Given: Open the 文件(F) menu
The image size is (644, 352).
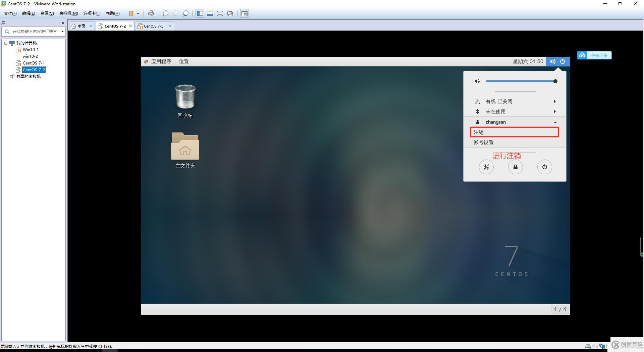Looking at the screenshot, I should [x=10, y=13].
